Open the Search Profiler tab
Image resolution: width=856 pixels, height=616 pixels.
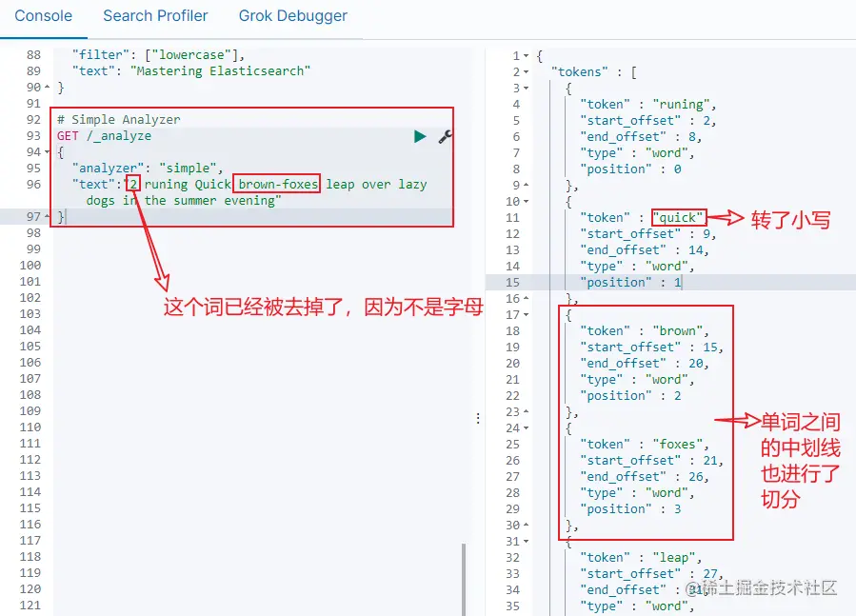(x=155, y=16)
